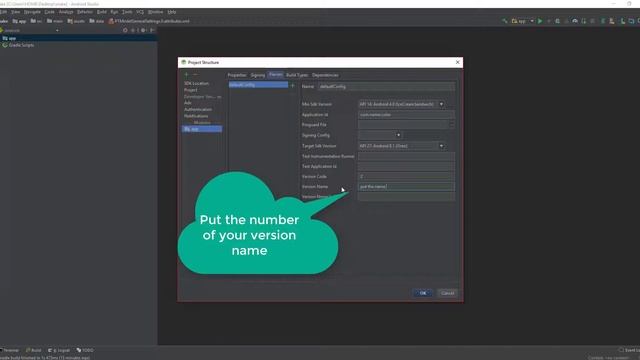Click the Make Project hammer icon
This screenshot has height=360, width=640.
click(x=504, y=21)
